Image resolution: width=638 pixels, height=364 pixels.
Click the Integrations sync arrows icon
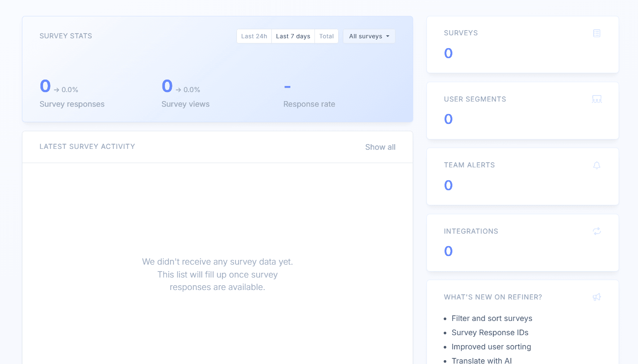597,231
